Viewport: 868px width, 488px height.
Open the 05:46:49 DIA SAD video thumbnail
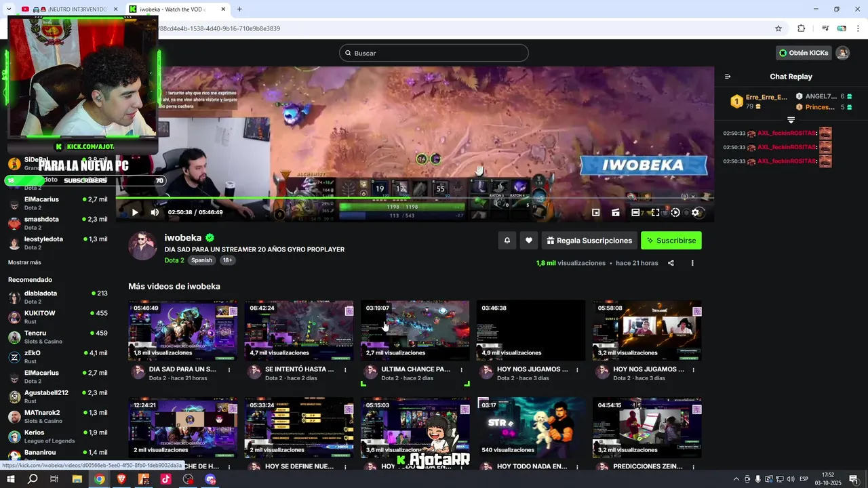click(183, 330)
